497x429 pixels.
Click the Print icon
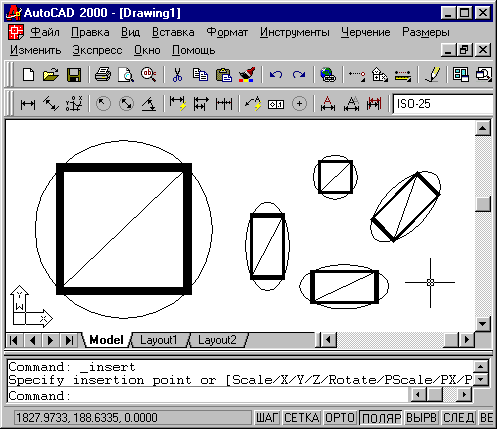point(103,75)
